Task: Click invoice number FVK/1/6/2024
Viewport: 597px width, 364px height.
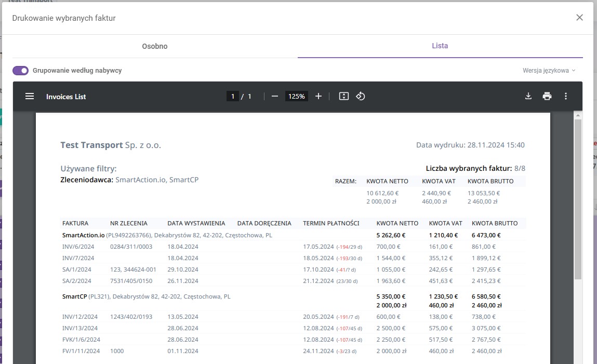Action: point(81,339)
